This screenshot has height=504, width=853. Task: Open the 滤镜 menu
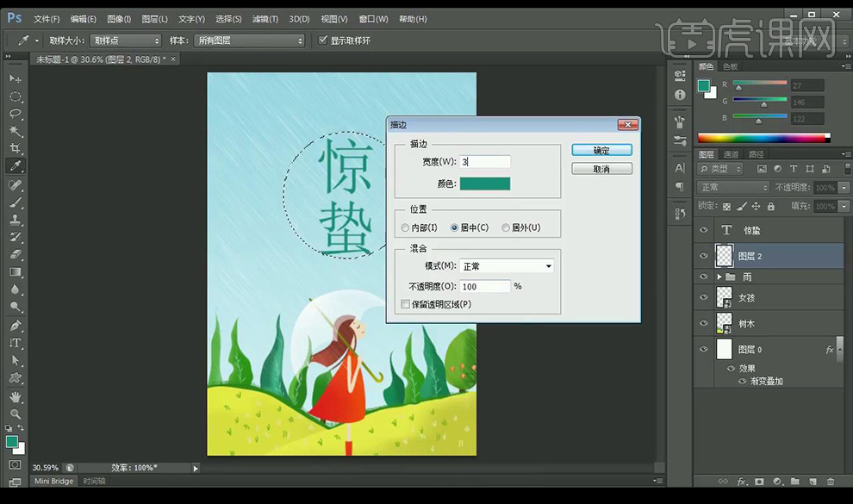point(263,18)
